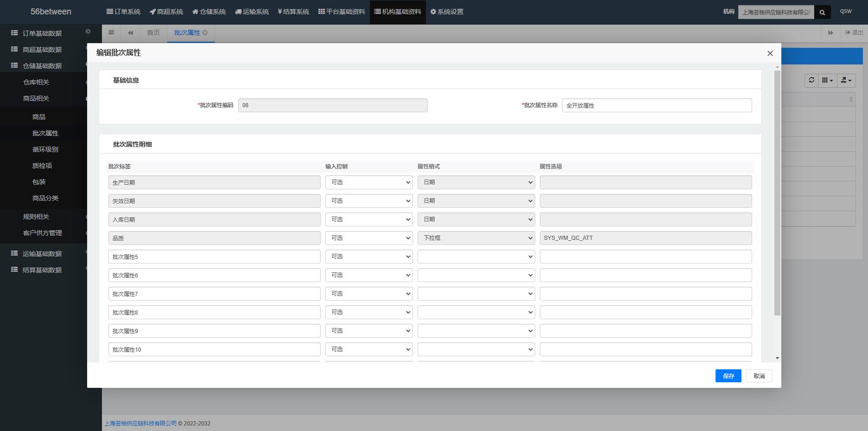Open 属性格式 dropdown for 批次属性7 row
868x431 pixels.
click(x=476, y=294)
